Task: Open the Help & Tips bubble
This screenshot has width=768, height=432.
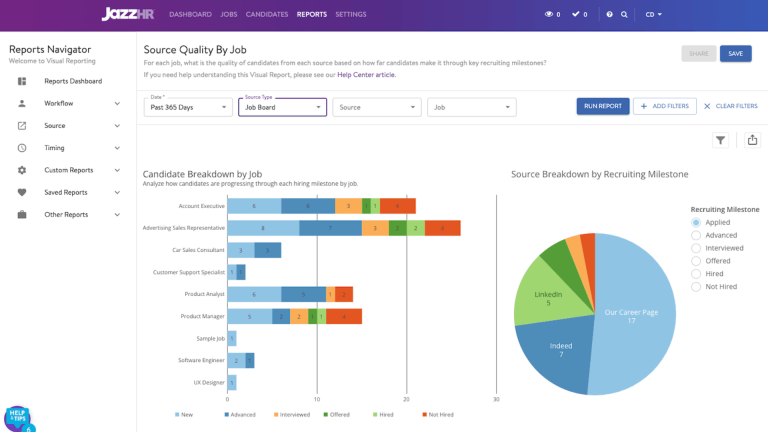Action: click(x=17, y=416)
